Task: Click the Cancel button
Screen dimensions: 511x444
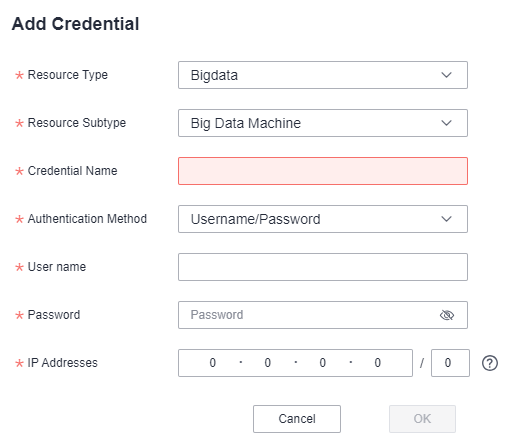Action: [297, 419]
